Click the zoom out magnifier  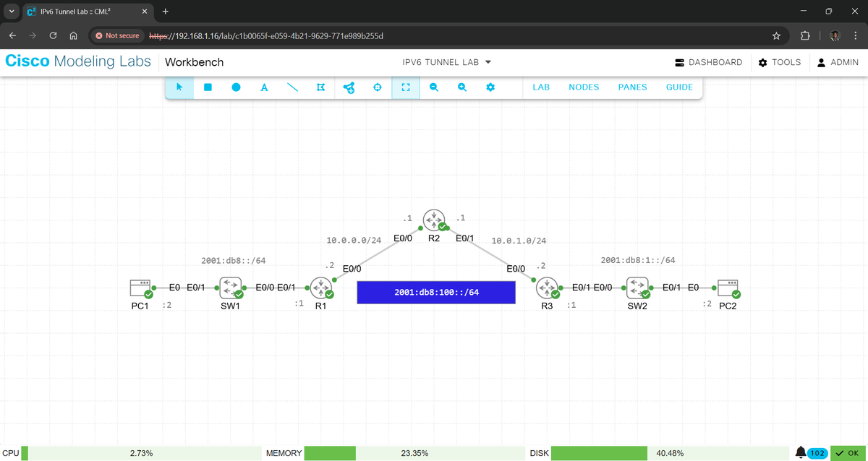tap(434, 87)
